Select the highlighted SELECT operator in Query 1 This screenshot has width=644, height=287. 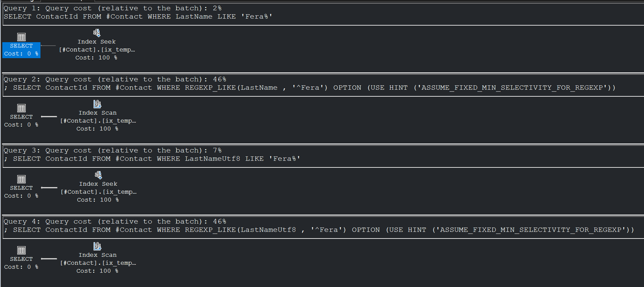(21, 49)
